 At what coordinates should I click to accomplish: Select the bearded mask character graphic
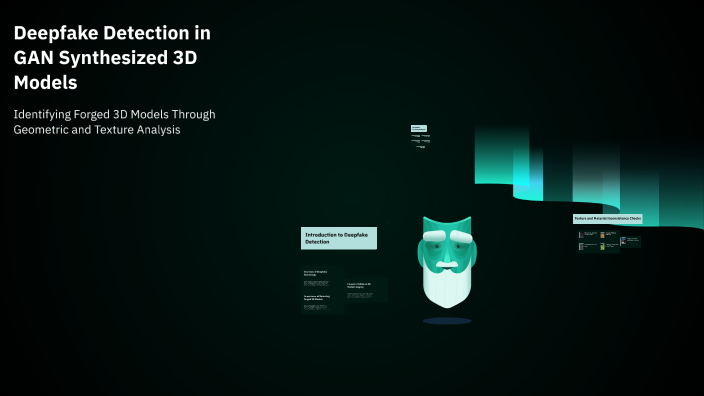coord(447,263)
